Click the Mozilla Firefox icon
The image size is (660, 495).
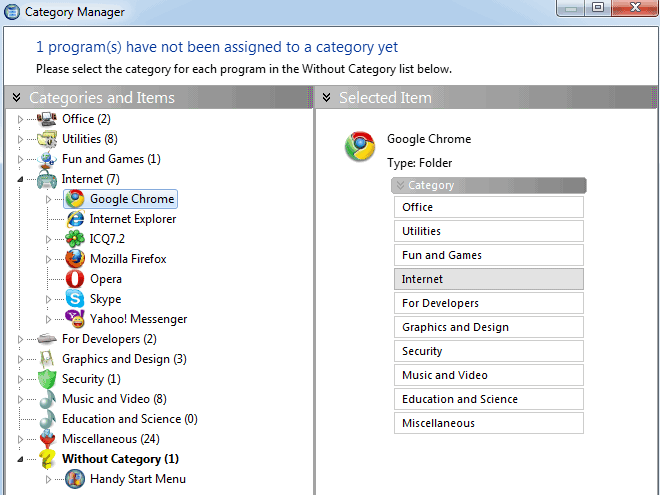pos(75,259)
